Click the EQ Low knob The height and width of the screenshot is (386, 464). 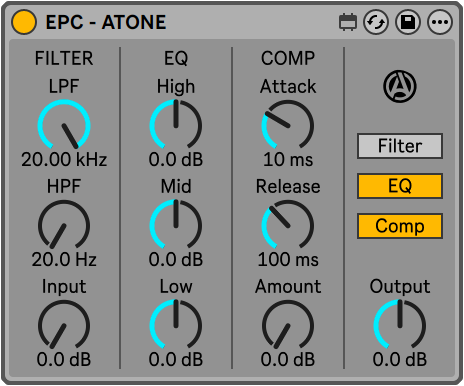pyautogui.click(x=176, y=325)
